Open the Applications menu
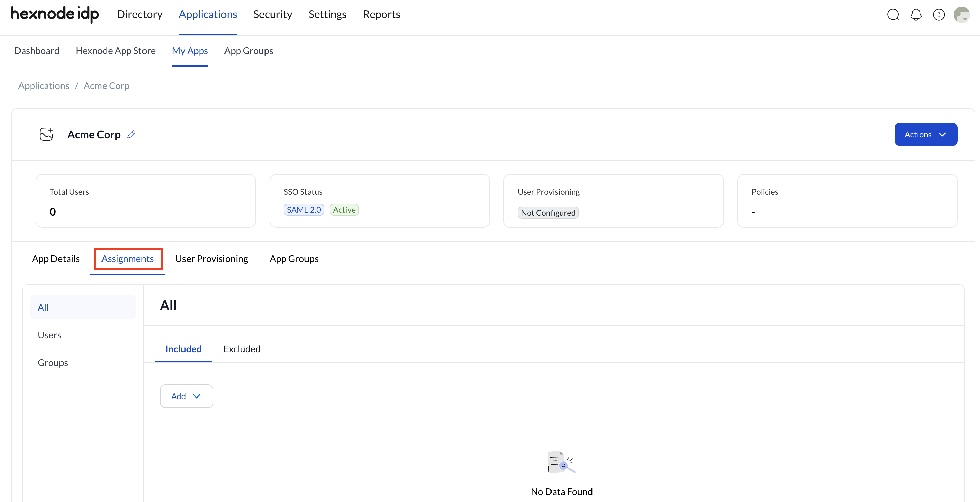980x502 pixels. 208,14
